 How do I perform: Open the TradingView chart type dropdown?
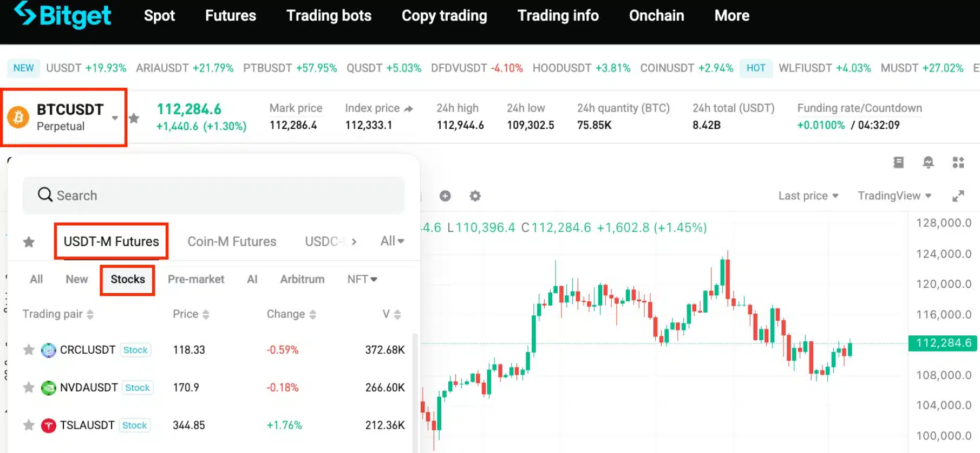[894, 196]
